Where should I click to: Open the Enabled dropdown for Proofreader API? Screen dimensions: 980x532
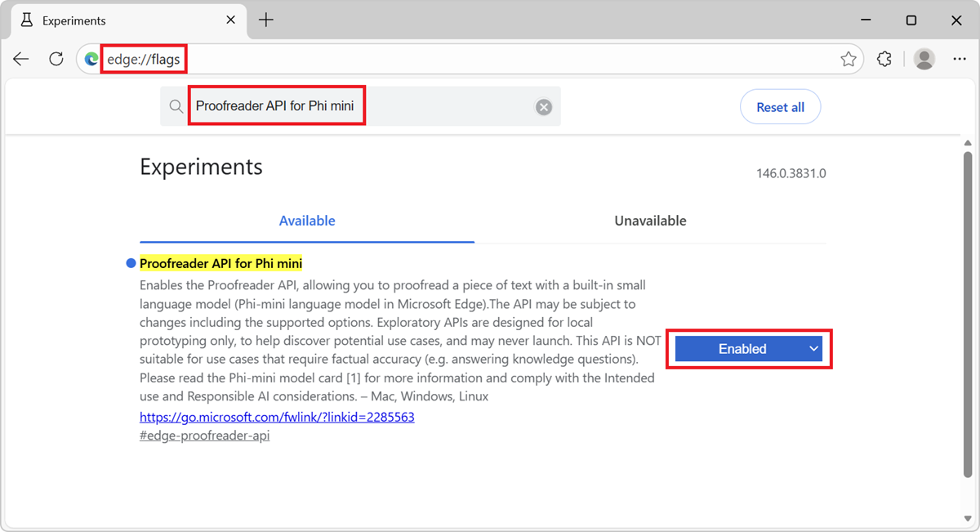coord(748,349)
